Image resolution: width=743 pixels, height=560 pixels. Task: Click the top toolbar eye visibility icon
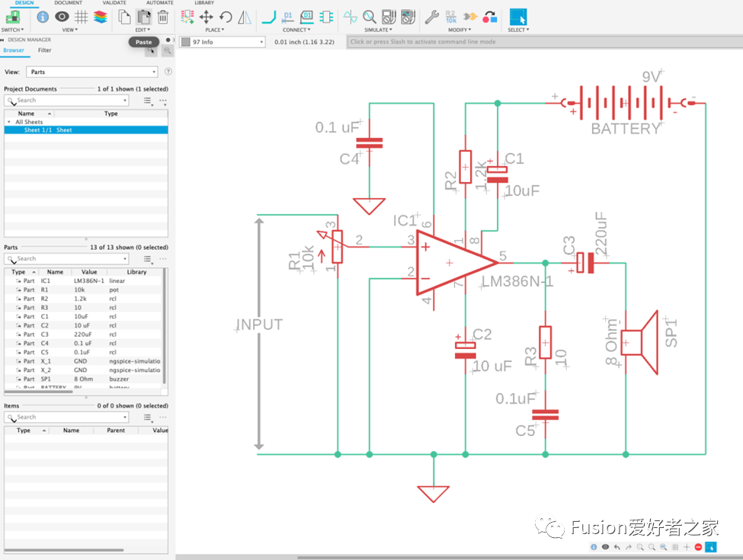click(62, 17)
